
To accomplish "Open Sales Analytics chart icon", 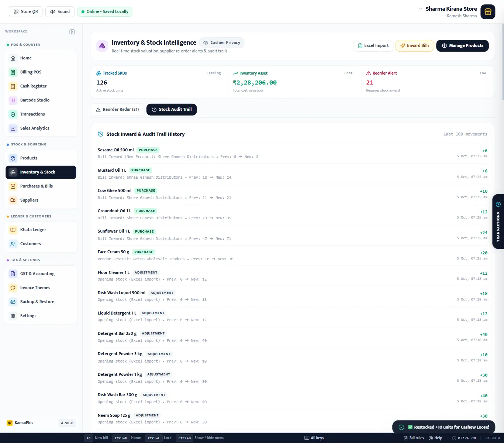I will (x=13, y=128).
